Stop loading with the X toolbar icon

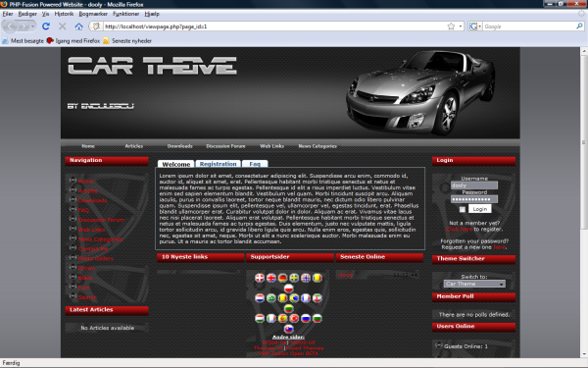pos(63,26)
